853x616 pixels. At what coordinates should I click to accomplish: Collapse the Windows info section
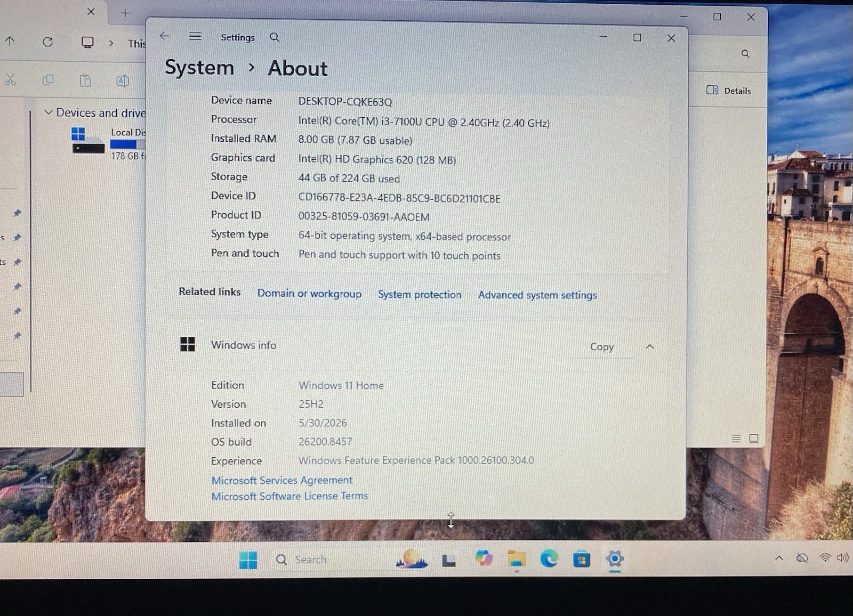click(650, 347)
